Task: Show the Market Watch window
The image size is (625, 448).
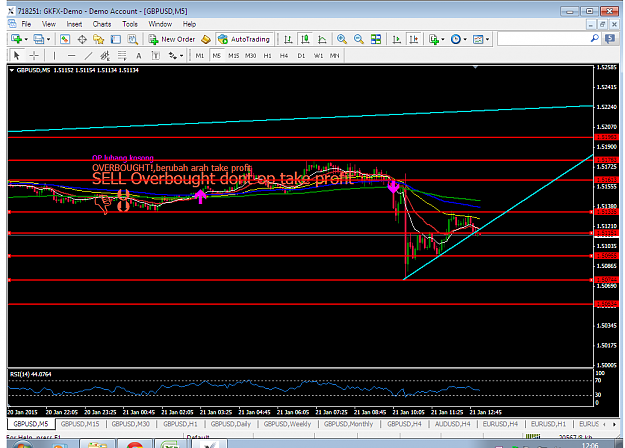Action: [x=65, y=39]
